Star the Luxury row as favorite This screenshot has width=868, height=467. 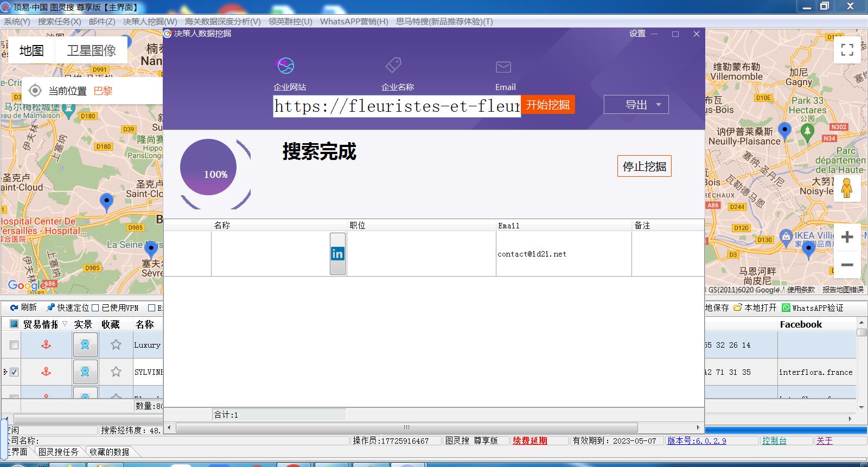point(116,345)
